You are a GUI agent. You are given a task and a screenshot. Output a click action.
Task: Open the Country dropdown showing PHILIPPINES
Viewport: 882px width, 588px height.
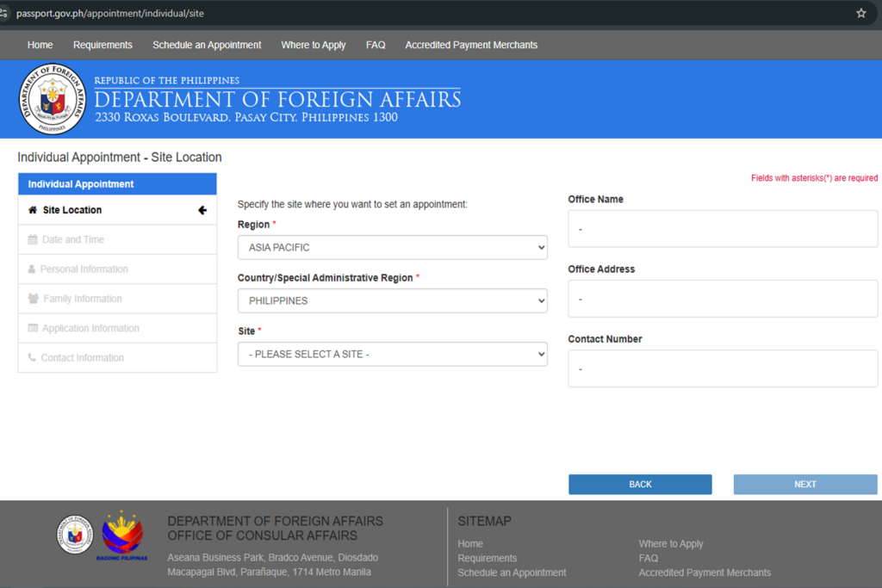[393, 300]
